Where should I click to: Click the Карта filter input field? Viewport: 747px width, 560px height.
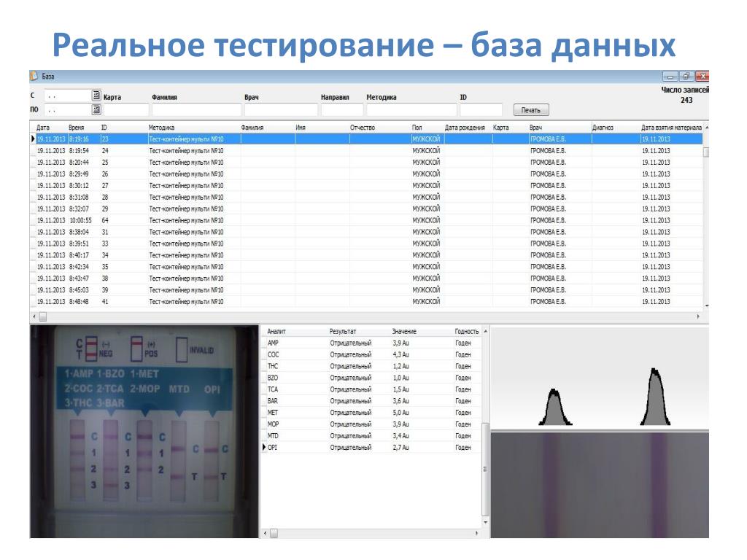click(126, 110)
